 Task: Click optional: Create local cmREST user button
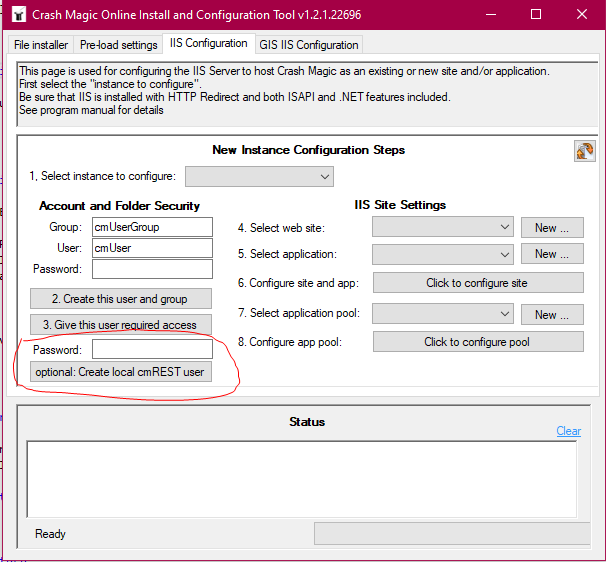121,371
